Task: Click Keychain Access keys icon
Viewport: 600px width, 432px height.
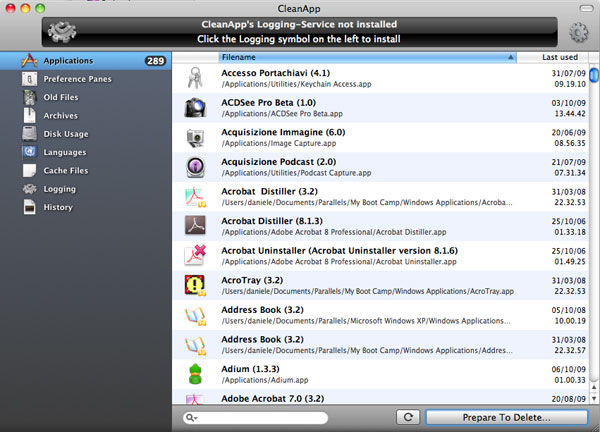Action: pos(195,78)
